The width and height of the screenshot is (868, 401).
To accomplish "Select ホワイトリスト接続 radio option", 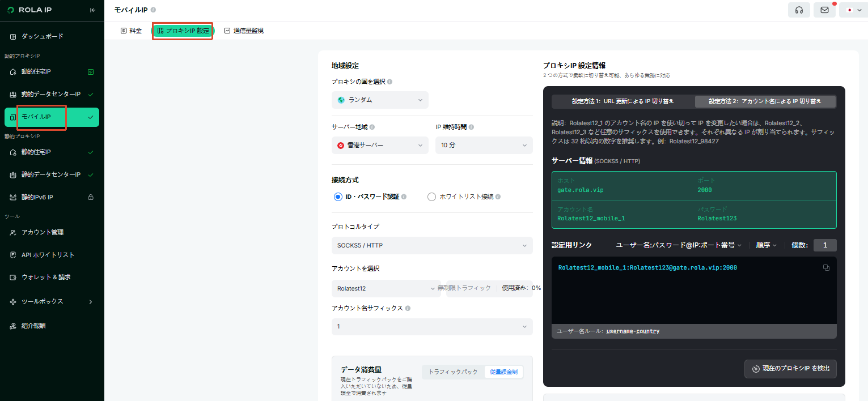I will pos(431,197).
